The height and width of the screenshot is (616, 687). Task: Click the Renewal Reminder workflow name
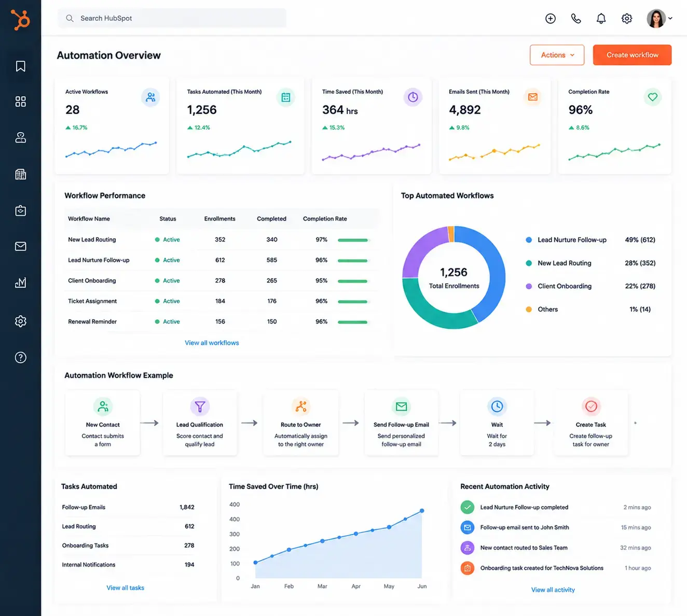point(92,321)
